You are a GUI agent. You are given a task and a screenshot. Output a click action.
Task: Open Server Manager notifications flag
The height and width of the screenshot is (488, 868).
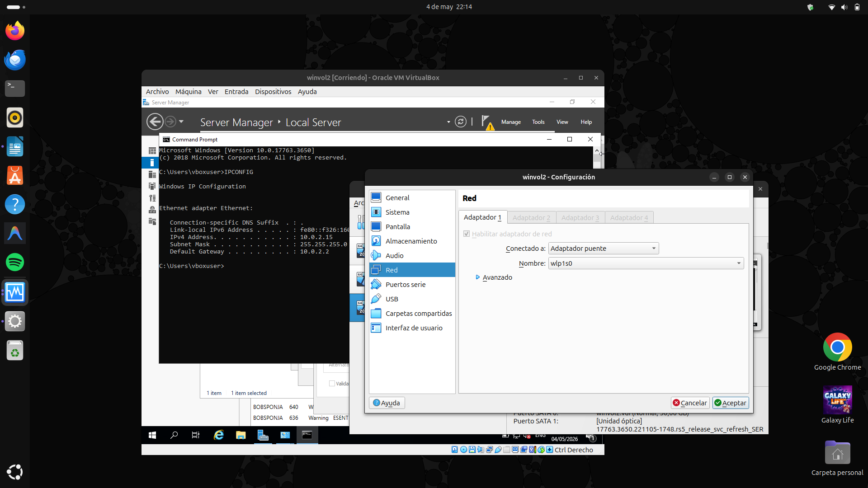tap(487, 122)
